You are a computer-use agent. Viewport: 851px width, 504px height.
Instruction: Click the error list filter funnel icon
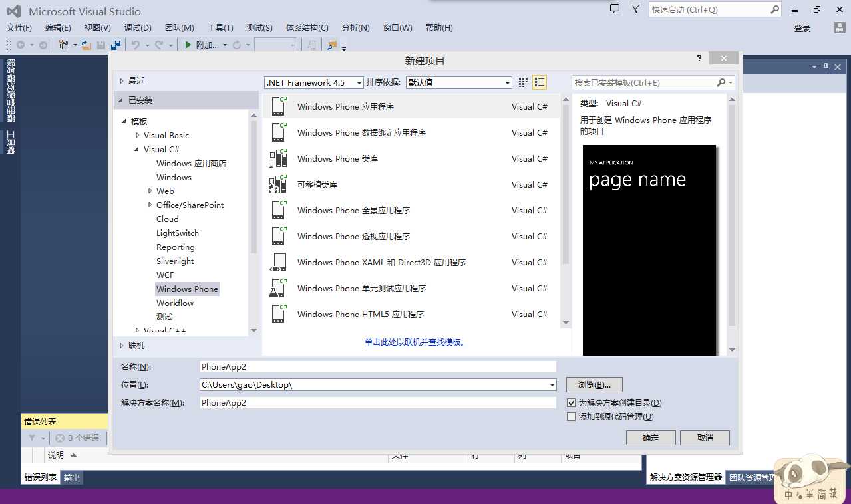click(x=31, y=438)
